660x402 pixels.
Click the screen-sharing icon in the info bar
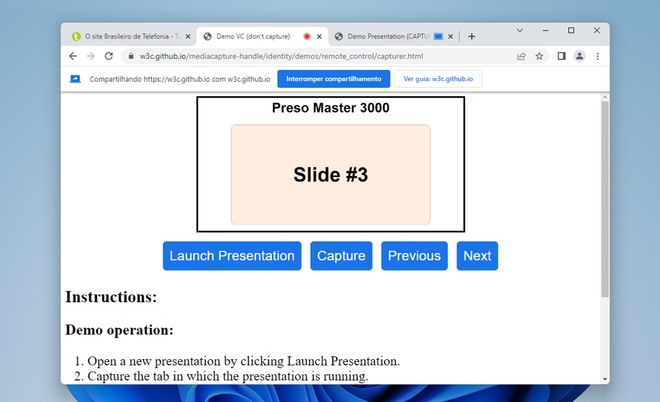click(x=75, y=79)
